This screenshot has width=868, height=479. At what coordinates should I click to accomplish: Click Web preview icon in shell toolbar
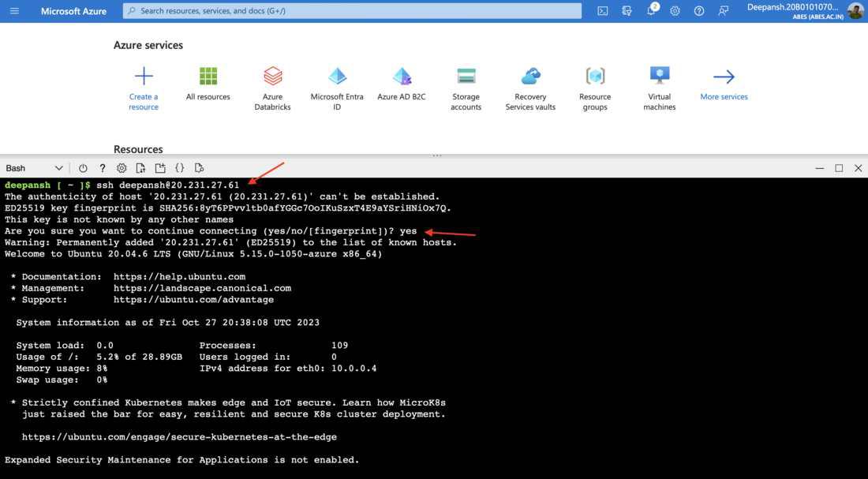click(x=200, y=168)
